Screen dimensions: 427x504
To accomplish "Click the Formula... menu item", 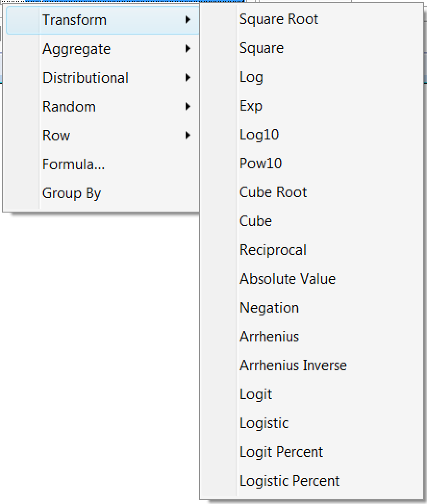I will click(x=74, y=164).
